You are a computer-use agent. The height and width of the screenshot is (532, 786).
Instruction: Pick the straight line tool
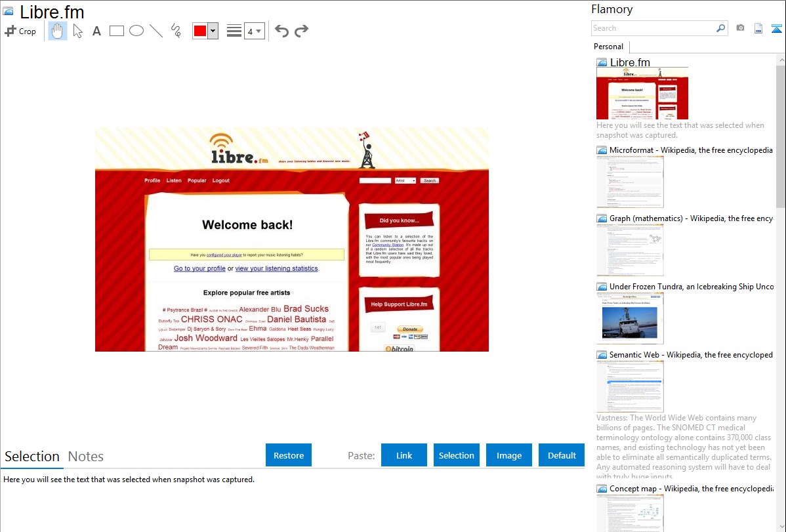pyautogui.click(x=156, y=31)
